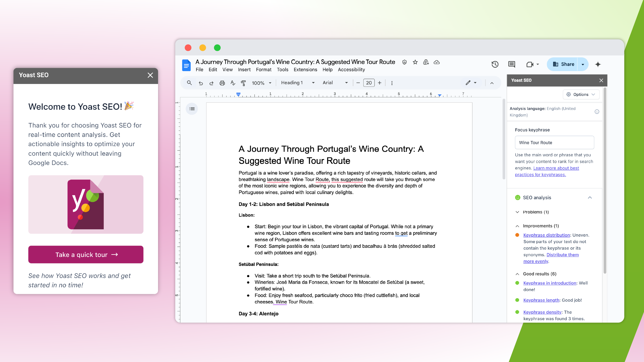Collapse the SEO analysis section
Screen dimensions: 644x362
coord(590,198)
